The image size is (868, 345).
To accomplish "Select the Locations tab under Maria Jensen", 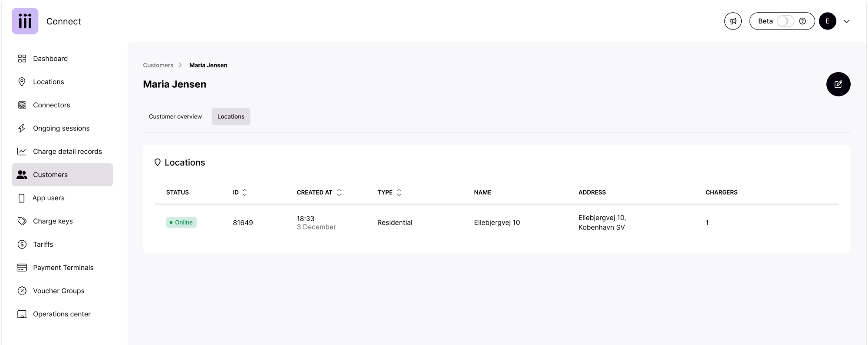I will coord(231,116).
